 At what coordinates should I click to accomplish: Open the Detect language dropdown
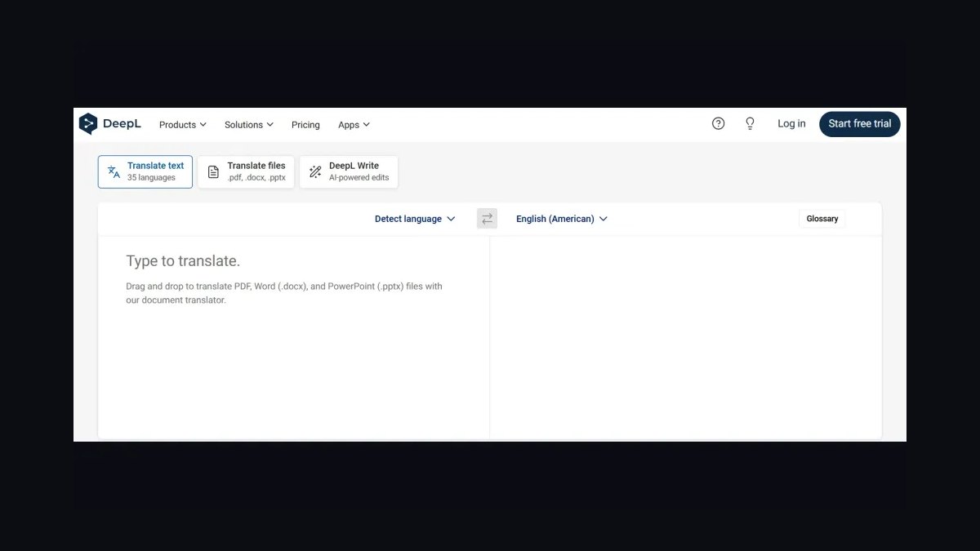coord(415,219)
